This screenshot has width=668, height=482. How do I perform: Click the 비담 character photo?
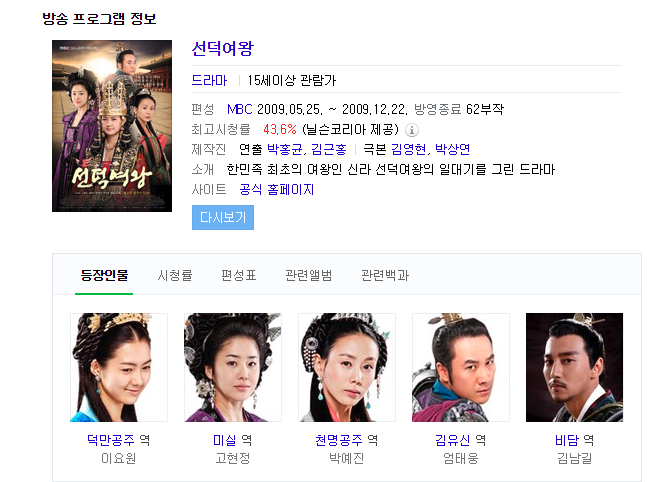coord(574,367)
